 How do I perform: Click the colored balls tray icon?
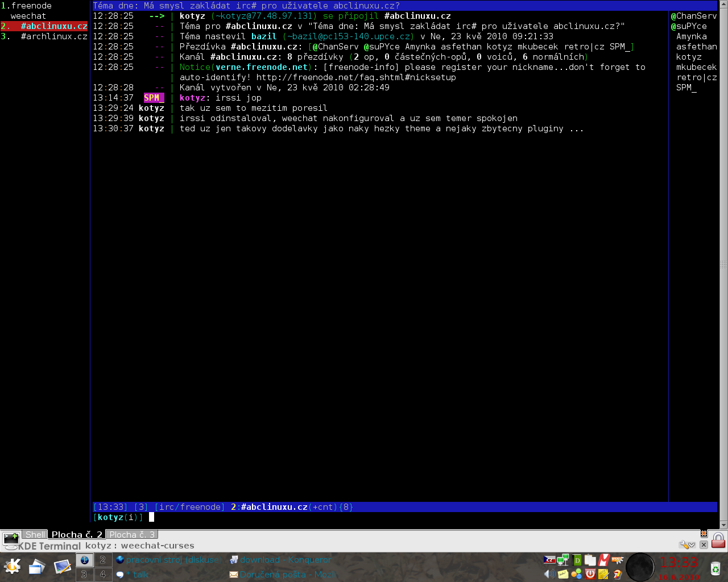tap(577, 574)
